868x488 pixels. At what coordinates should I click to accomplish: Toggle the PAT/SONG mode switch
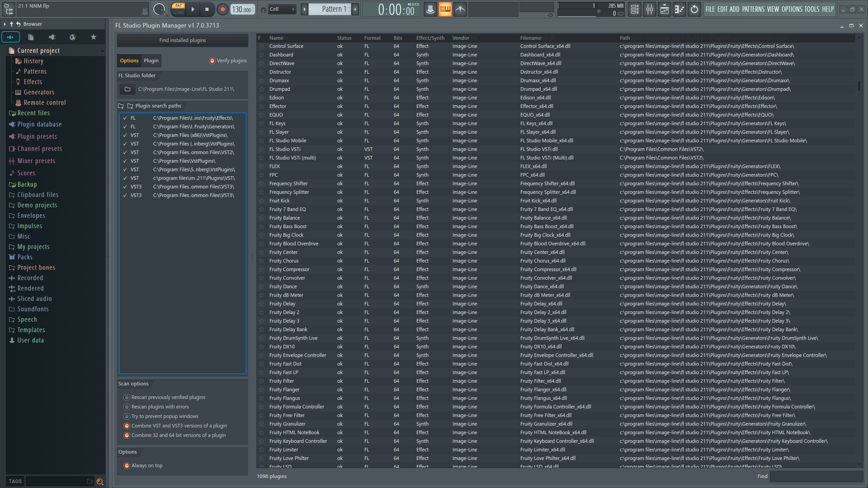(x=179, y=9)
